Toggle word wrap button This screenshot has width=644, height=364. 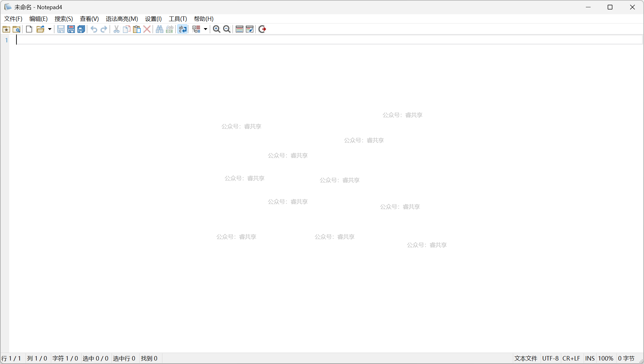(x=182, y=29)
